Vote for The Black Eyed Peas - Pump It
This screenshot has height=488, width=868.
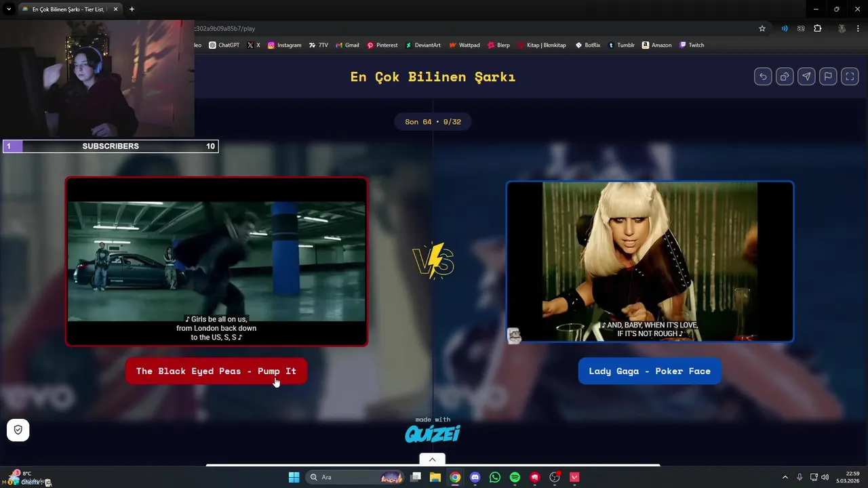tap(216, 371)
